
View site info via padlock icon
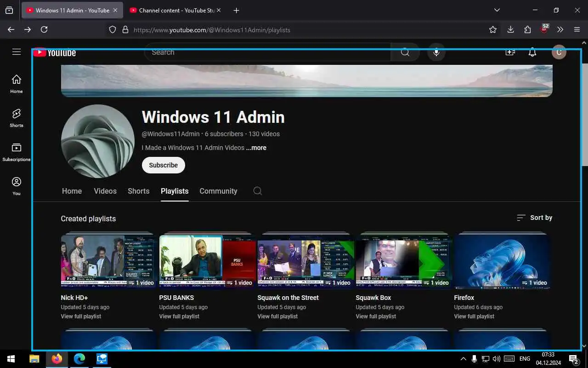pyautogui.click(x=125, y=29)
